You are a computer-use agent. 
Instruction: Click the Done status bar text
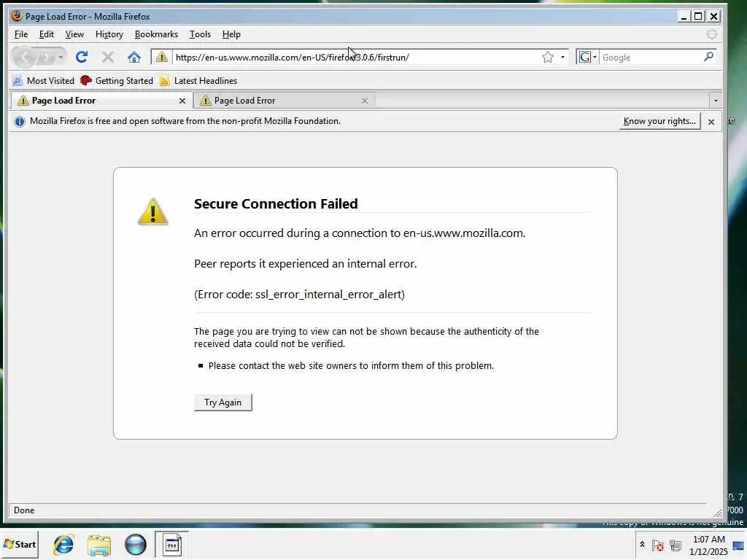click(x=24, y=510)
